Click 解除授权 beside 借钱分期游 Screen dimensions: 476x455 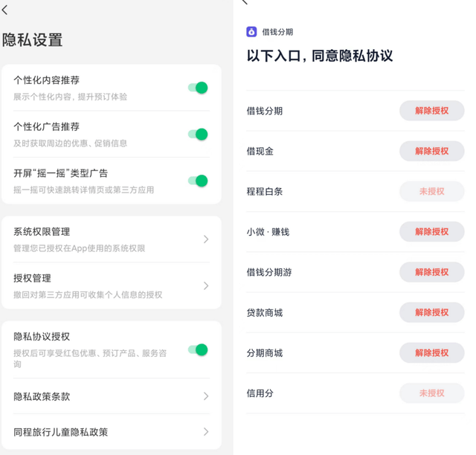[x=431, y=272]
